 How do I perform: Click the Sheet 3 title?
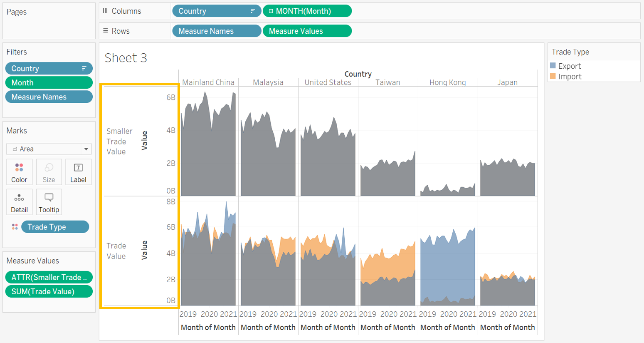click(x=126, y=58)
